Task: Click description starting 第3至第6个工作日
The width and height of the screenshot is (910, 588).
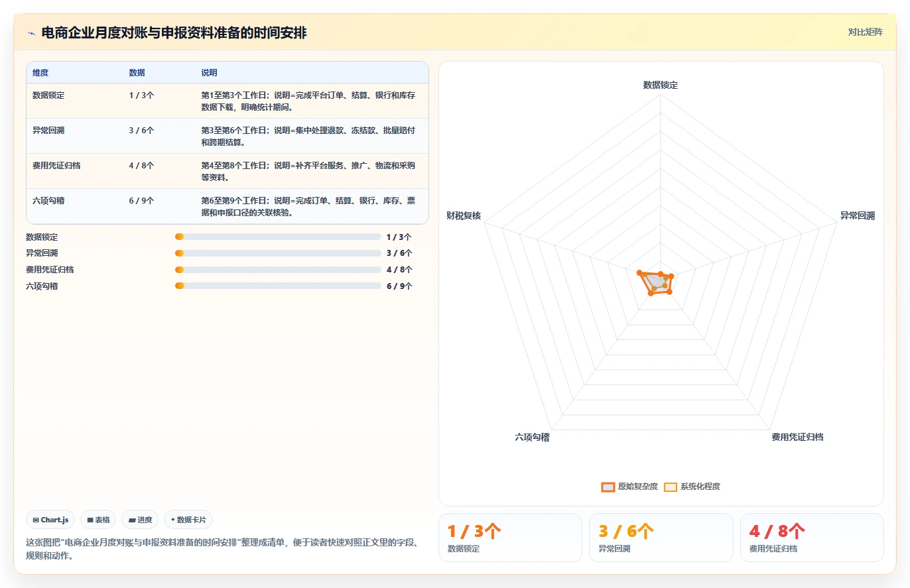Action: pos(308,136)
